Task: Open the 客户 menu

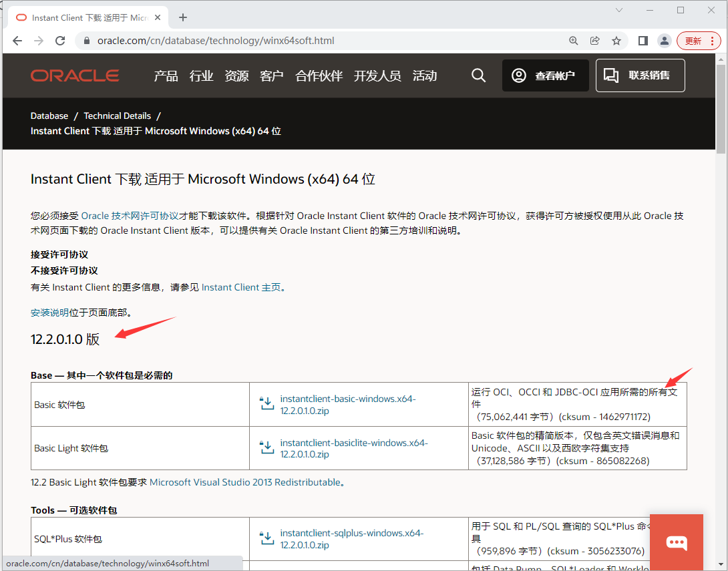Action: click(272, 75)
